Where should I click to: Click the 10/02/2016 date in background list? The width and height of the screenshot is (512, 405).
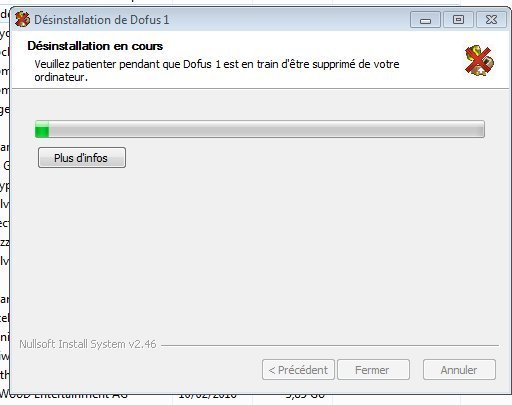[x=207, y=397]
